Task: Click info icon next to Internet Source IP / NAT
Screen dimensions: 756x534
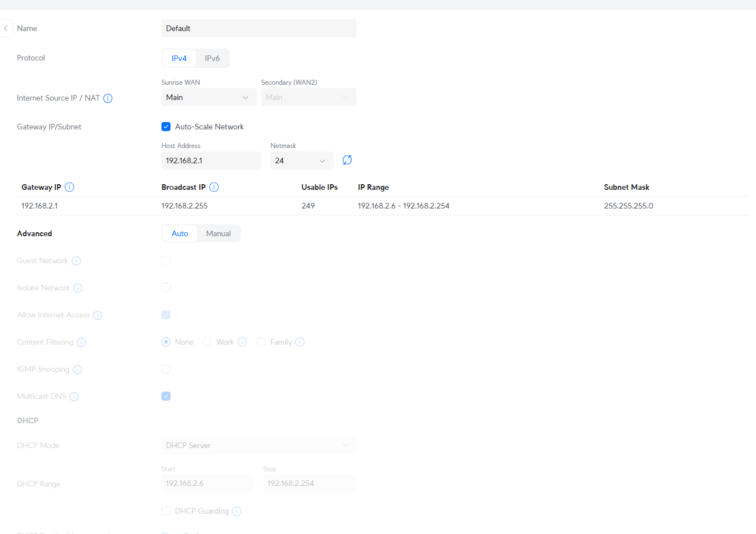Action: [x=108, y=98]
